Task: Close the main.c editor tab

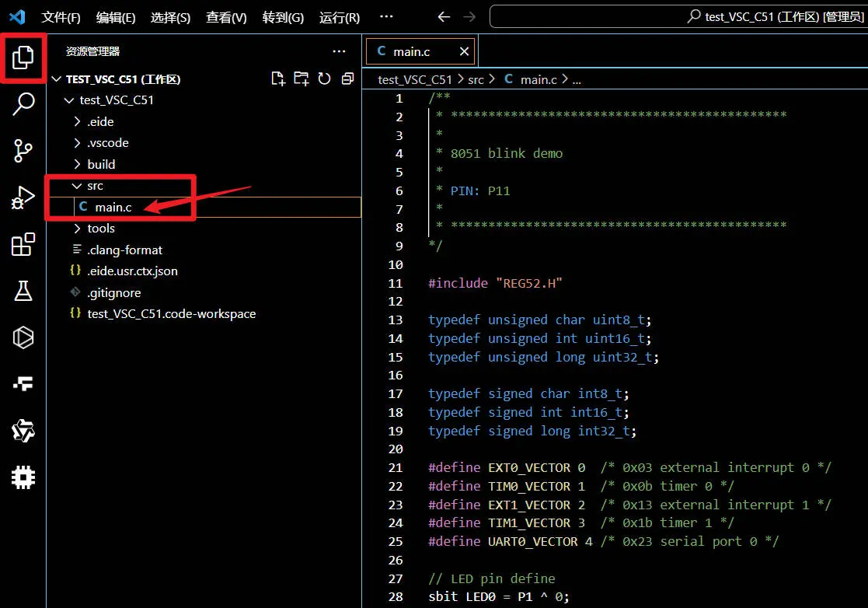Action: [x=464, y=51]
